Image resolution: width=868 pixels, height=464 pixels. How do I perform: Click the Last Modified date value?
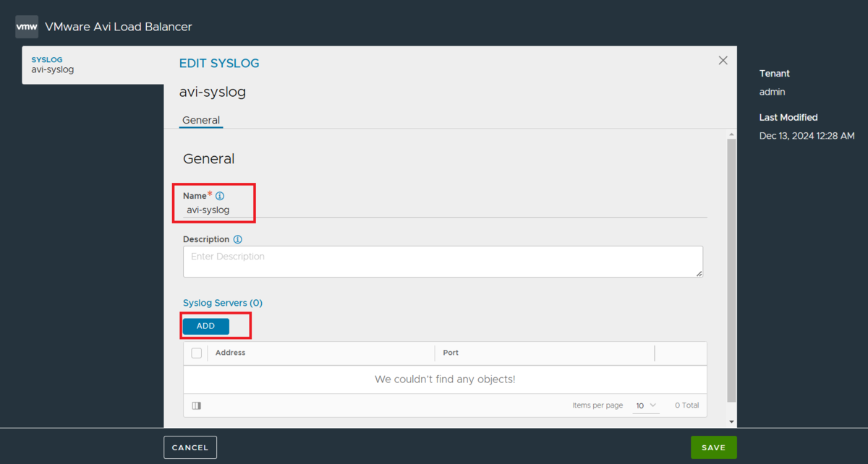click(x=807, y=136)
